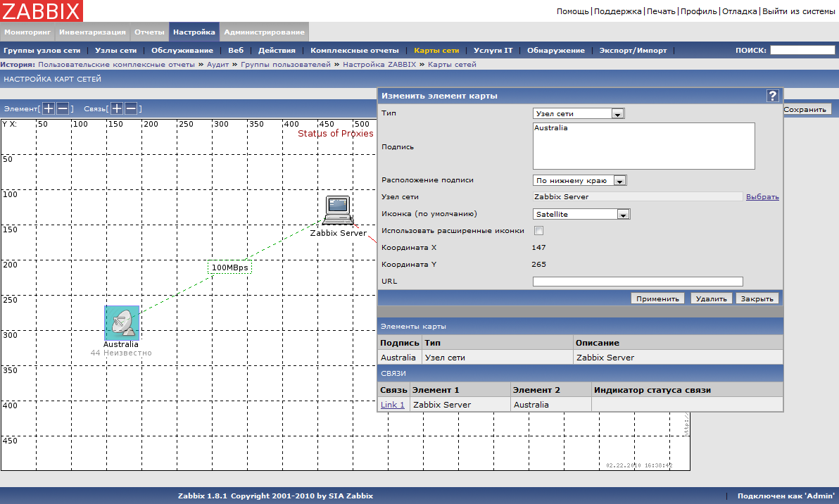Screen dimensions: 839x504
Task: Open the Настройка tab
Action: coord(194,32)
